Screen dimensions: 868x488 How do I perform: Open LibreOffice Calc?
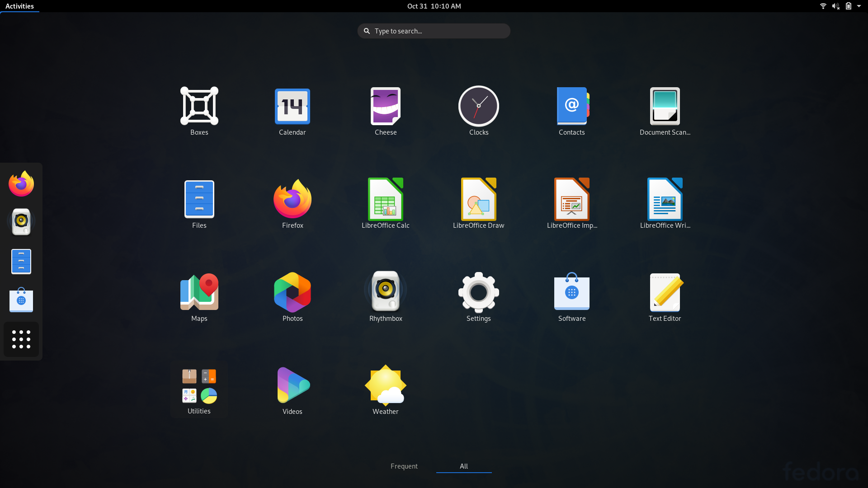click(x=386, y=204)
